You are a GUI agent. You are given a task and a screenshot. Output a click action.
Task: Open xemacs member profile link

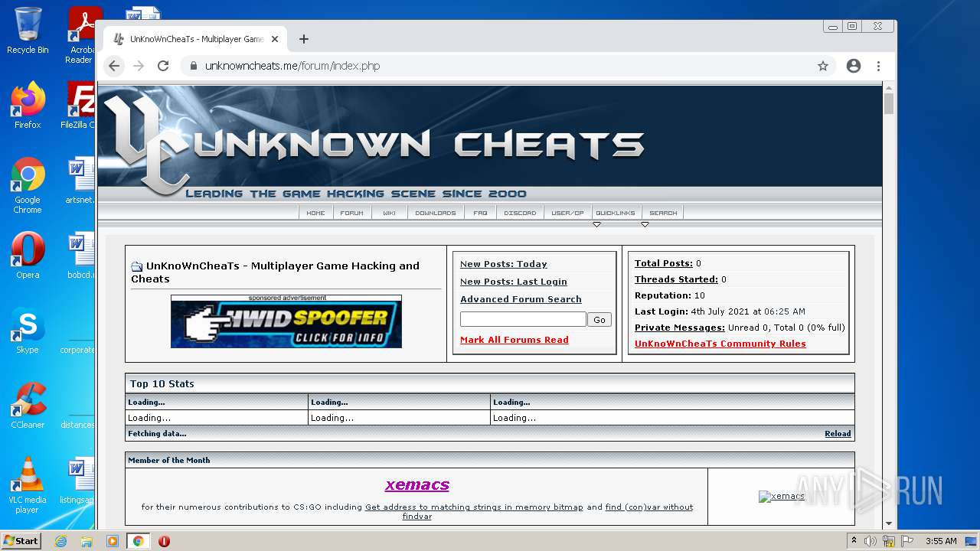point(417,484)
